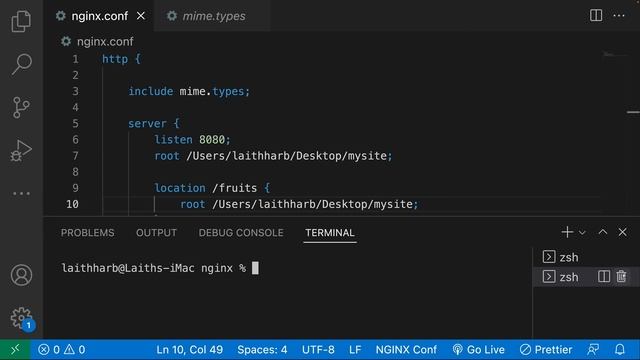Click line number 1 in the gutter
The image size is (640, 360).
tap(76, 59)
